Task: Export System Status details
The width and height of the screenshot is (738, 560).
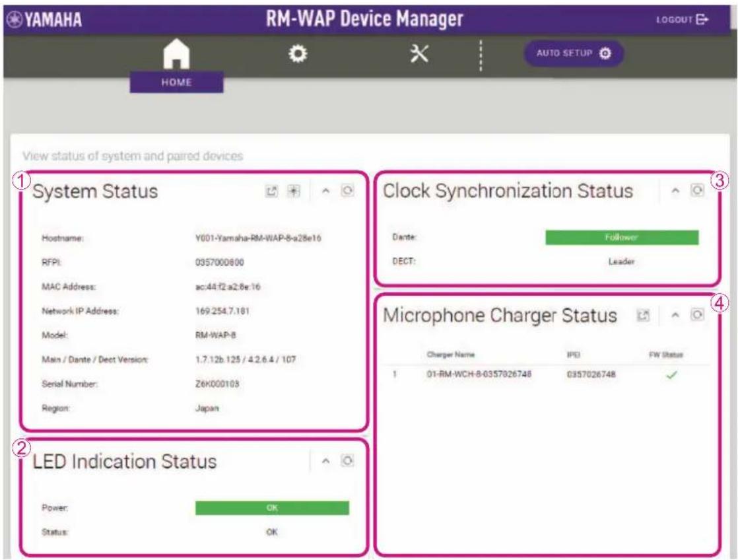Action: 271,191
